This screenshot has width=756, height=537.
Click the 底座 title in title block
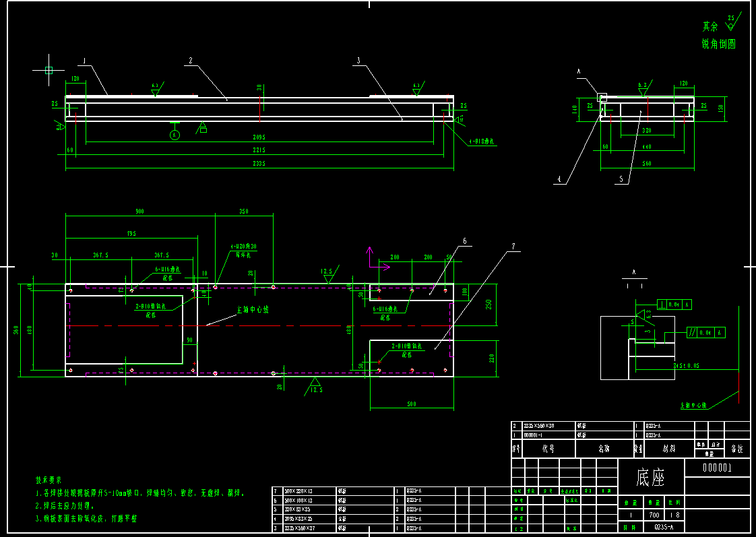tap(650, 478)
